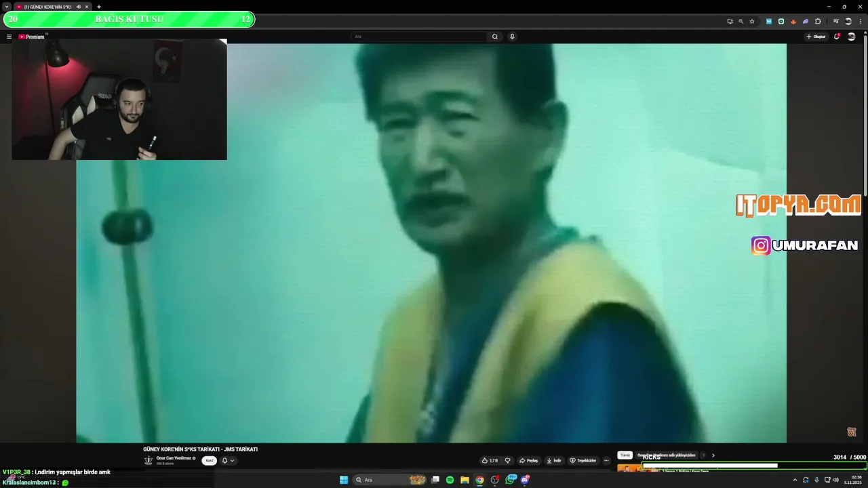
Task: Mute the tab via speaker icon
Action: [x=79, y=7]
